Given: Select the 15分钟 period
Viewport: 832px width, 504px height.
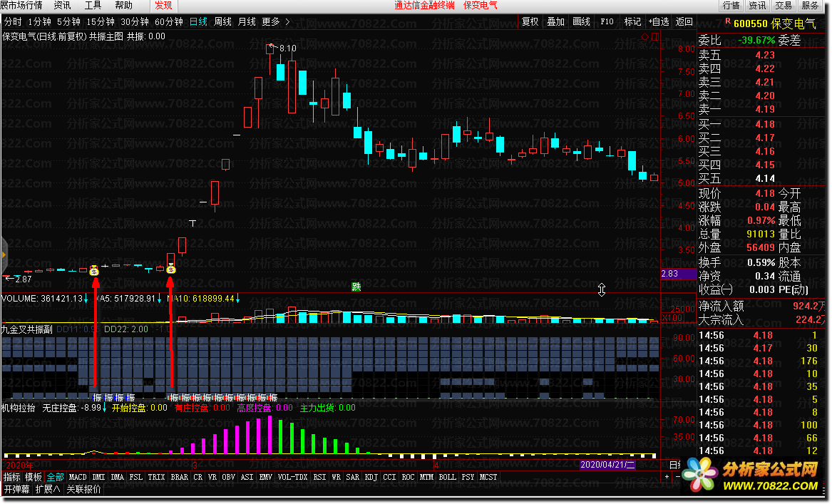Looking at the screenshot, I should click(101, 22).
